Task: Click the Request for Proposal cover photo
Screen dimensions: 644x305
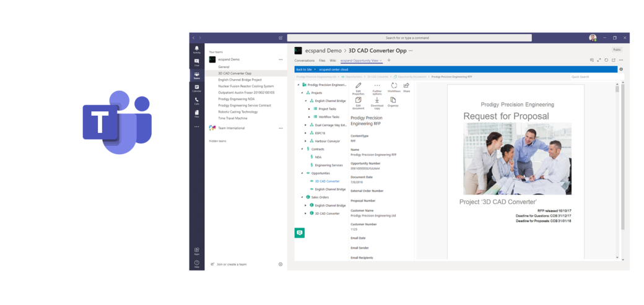Action: [517, 158]
